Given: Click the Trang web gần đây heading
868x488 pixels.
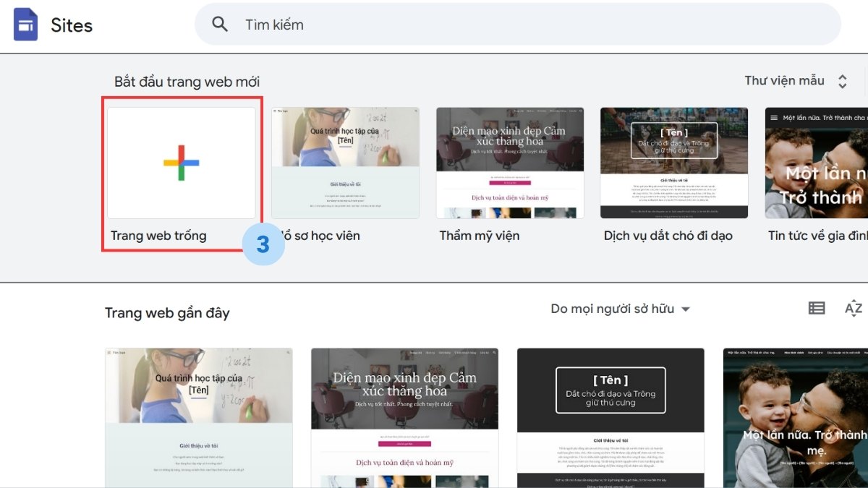Looking at the screenshot, I should (167, 313).
